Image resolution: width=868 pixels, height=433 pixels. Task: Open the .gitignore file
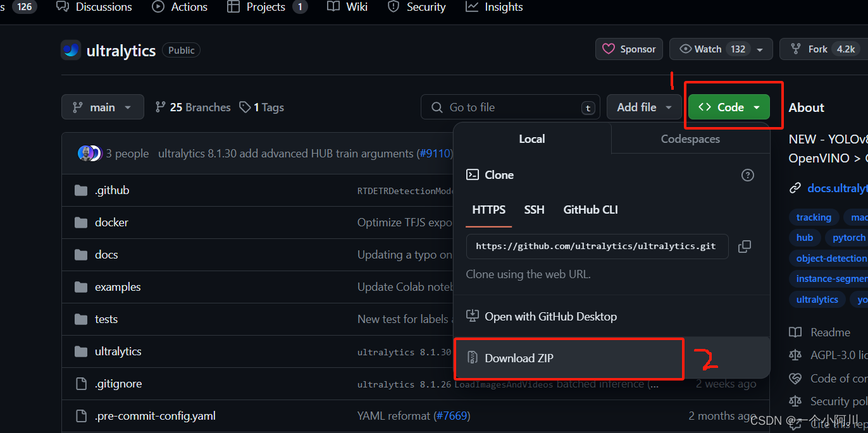118,384
